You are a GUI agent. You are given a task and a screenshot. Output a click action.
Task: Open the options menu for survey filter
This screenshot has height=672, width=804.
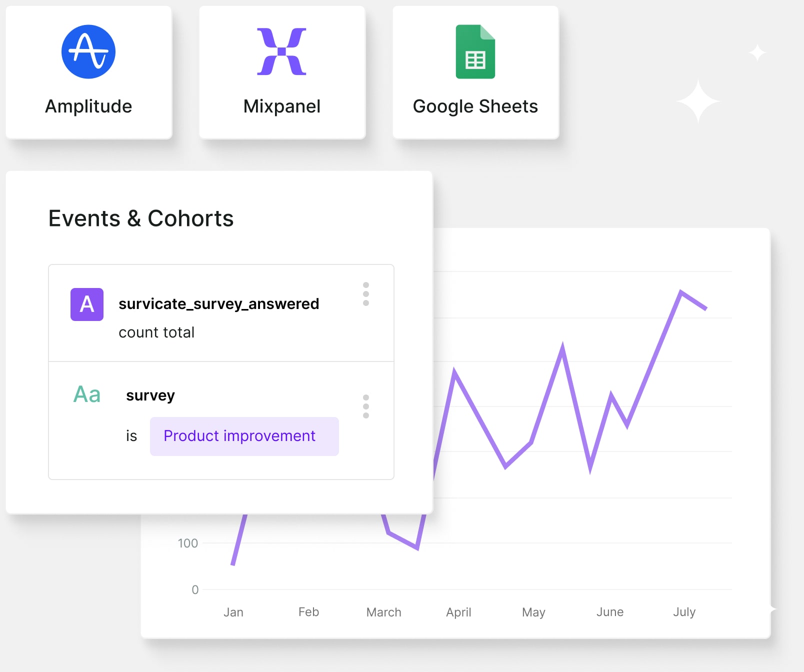(x=366, y=406)
